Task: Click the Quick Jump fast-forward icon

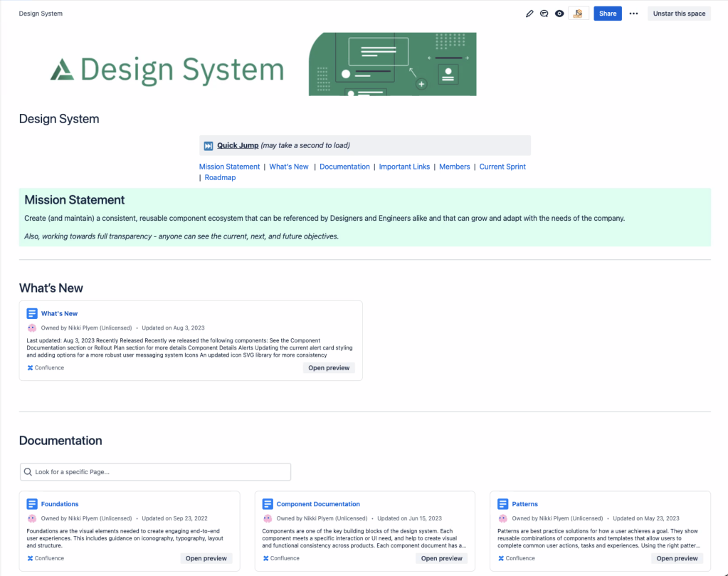Action: (x=208, y=145)
